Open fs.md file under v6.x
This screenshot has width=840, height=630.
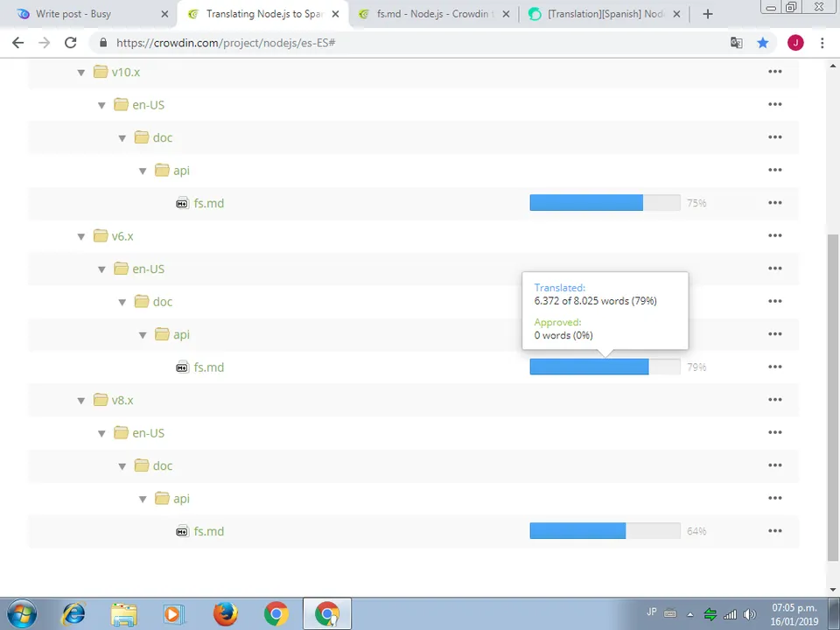[x=209, y=367]
